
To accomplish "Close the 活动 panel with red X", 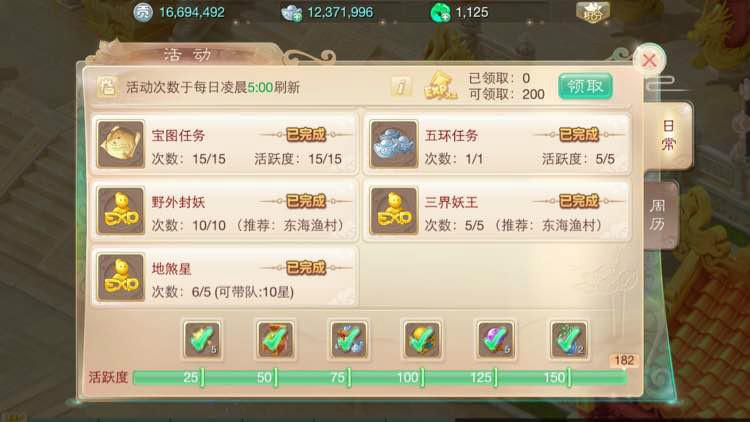I will [x=649, y=60].
